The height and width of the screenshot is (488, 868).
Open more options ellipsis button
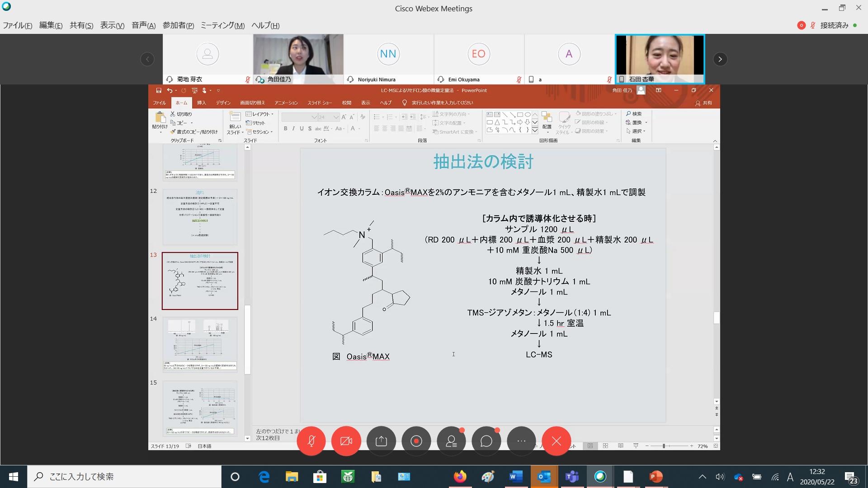[x=521, y=441]
